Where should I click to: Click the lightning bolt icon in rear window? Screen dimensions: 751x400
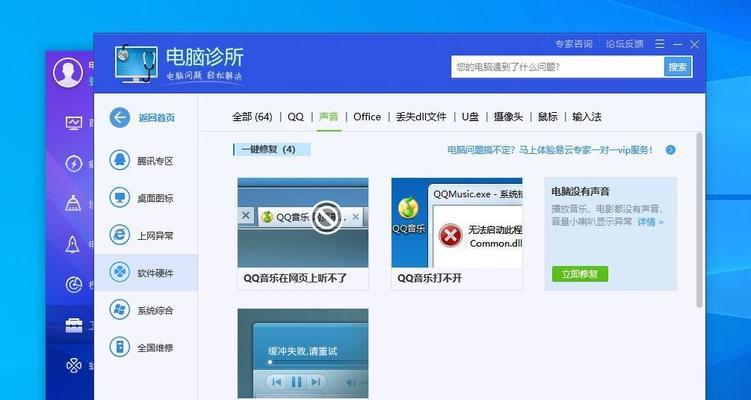coord(74,163)
